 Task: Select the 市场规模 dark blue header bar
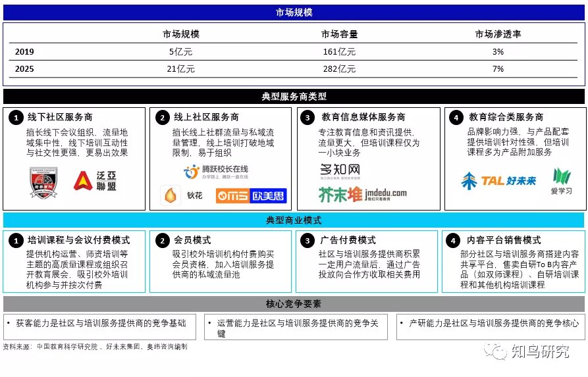[x=294, y=13]
